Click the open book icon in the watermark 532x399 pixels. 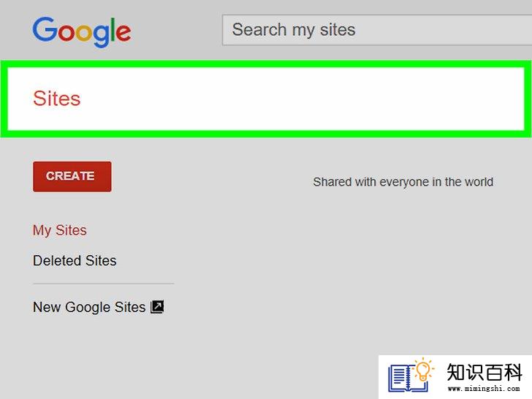(408, 379)
